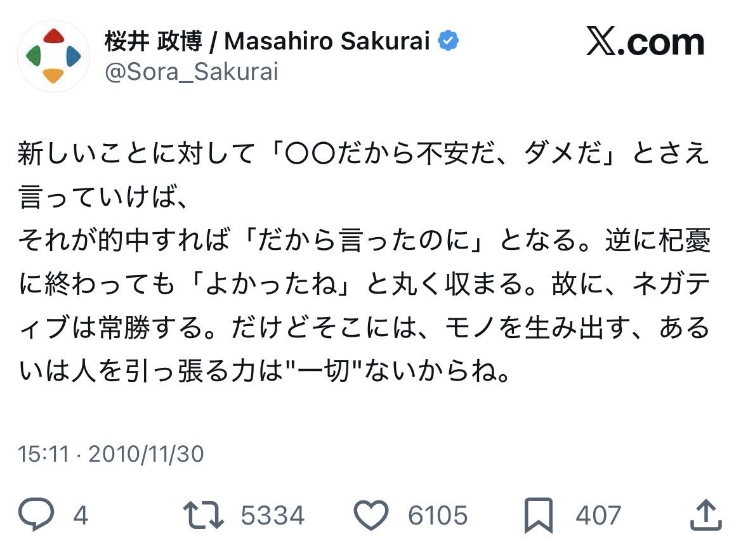Image resolution: width=748 pixels, height=560 pixels.
Task: Click the X.com logo
Action: pos(645,43)
